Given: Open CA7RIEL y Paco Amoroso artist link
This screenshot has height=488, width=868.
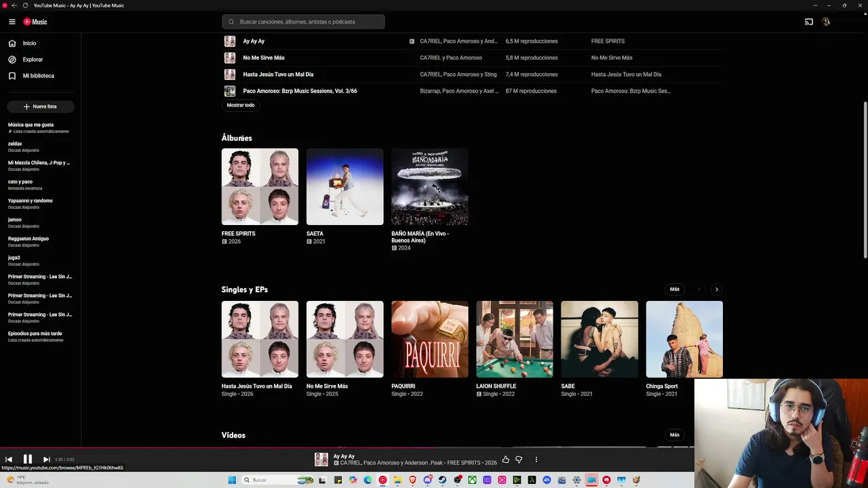Looking at the screenshot, I should tap(451, 58).
